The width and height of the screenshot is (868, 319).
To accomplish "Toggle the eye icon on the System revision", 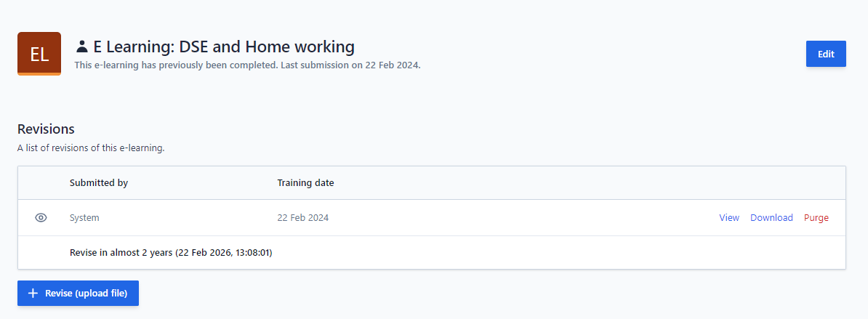I will [x=41, y=218].
